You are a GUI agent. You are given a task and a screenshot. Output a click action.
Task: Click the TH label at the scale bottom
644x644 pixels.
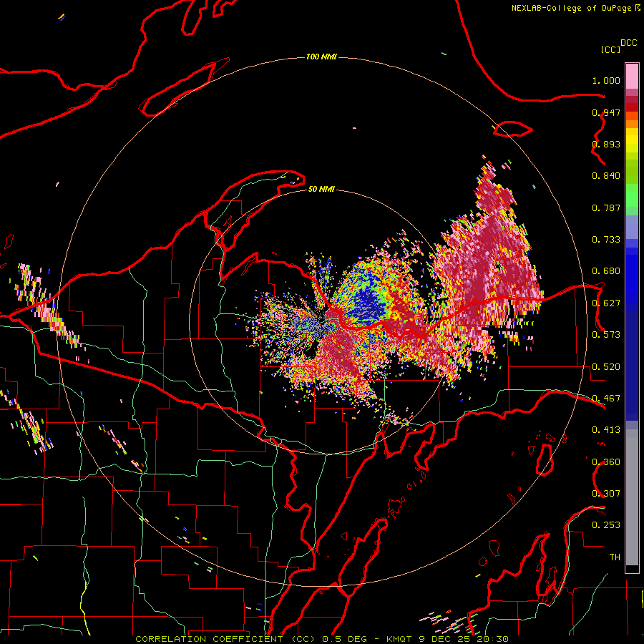(615, 557)
